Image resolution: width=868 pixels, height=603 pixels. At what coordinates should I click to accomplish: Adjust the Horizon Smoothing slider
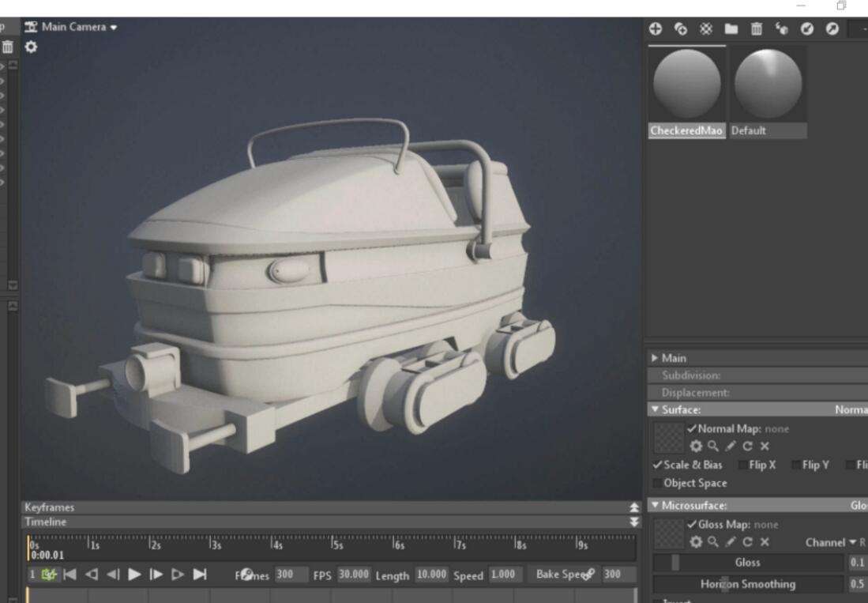748,584
